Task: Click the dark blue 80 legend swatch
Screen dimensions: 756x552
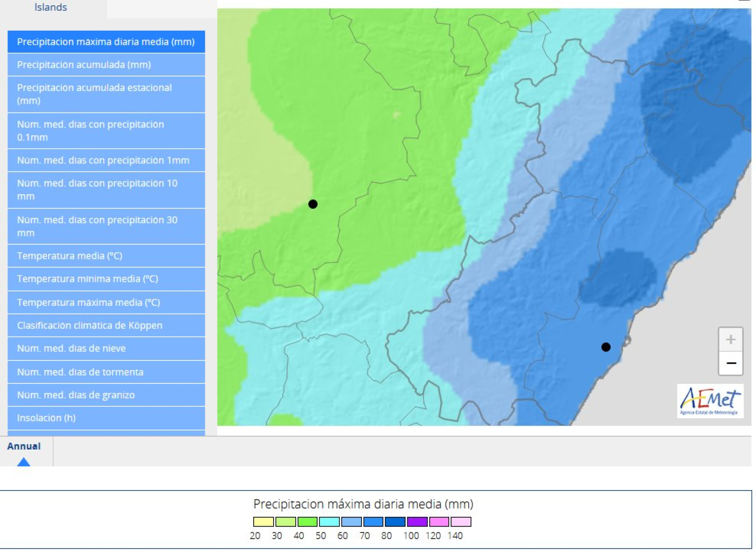Action: coord(395,522)
